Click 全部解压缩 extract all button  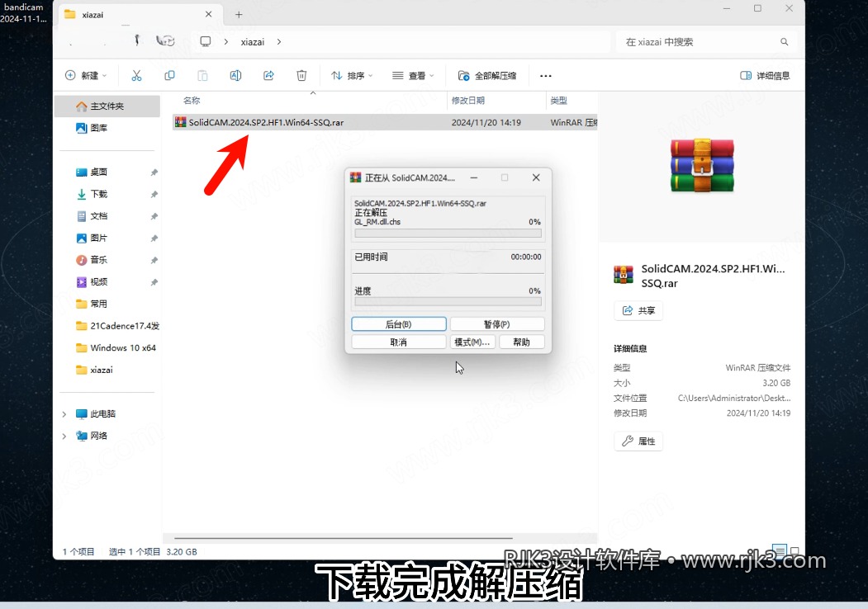(487, 76)
